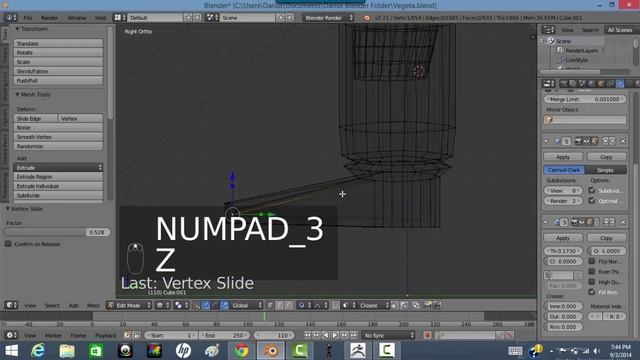The width and height of the screenshot is (640, 360).
Task: Remove the Solidify modifier with X
Action: [x=623, y=222]
